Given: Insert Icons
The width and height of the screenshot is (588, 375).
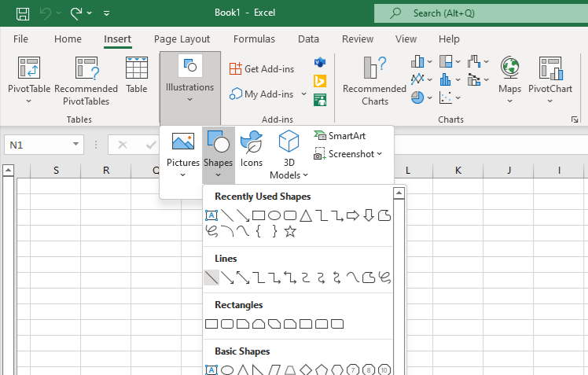Looking at the screenshot, I should 252,149.
